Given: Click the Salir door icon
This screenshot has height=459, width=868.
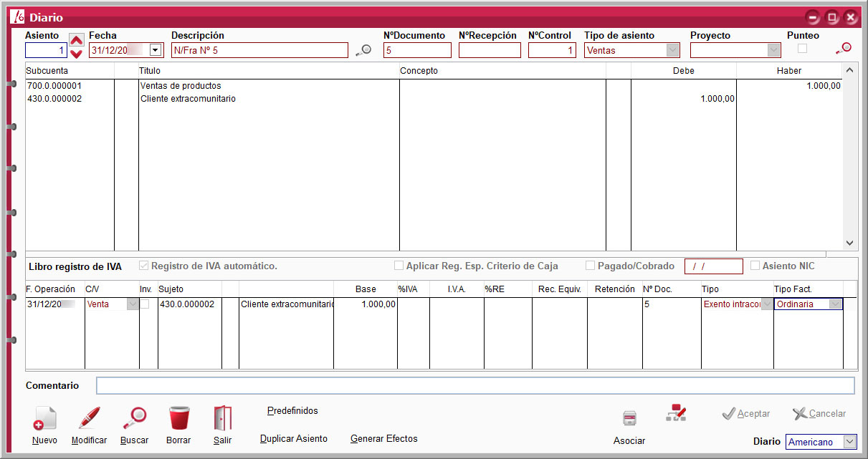Looking at the screenshot, I should tap(222, 418).
